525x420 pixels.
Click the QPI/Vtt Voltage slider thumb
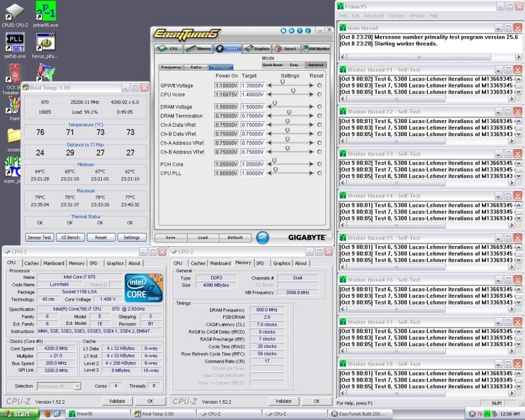click(x=283, y=82)
